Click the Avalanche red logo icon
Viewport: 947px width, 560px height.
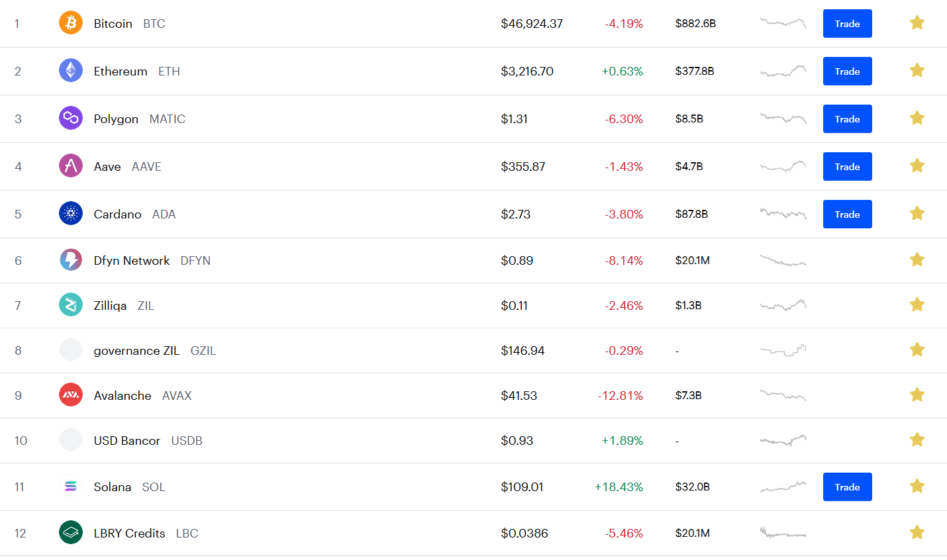pos(71,395)
